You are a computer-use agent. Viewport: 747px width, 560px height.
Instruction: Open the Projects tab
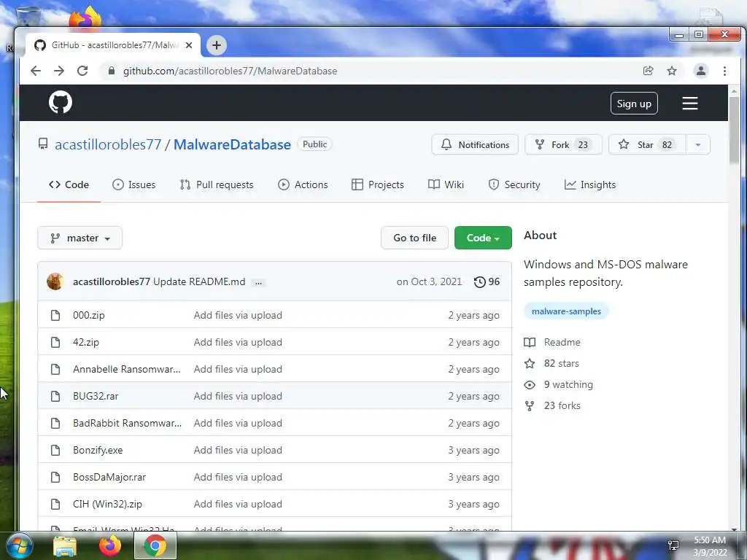[x=378, y=184]
